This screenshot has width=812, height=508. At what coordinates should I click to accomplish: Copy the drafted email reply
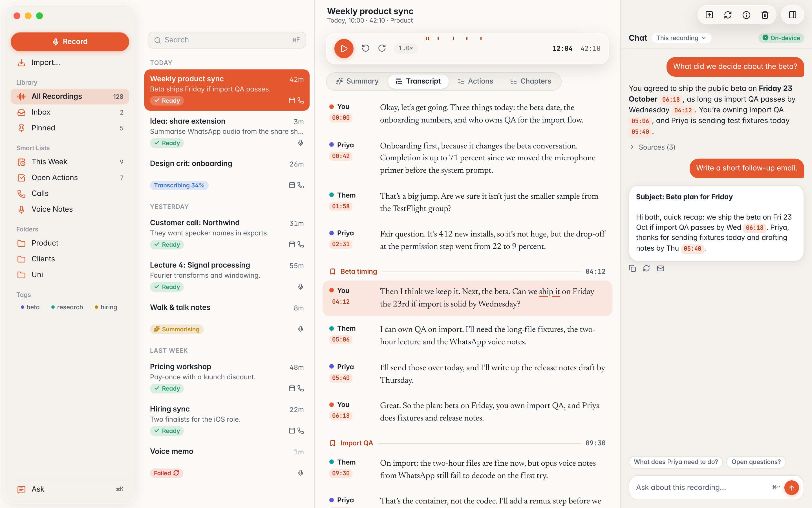coord(632,268)
